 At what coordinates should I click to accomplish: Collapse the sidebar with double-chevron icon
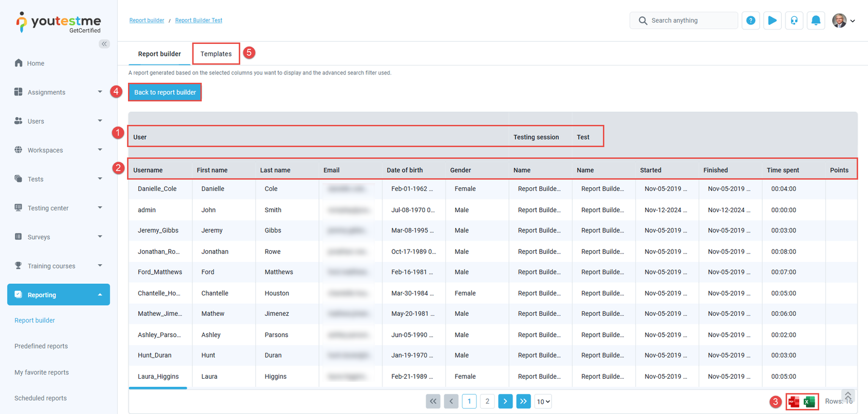click(104, 44)
